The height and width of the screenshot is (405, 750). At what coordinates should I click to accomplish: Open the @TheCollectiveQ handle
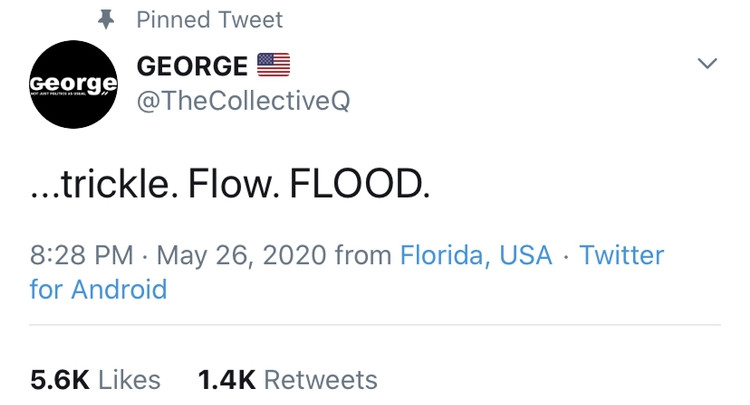coord(243,101)
